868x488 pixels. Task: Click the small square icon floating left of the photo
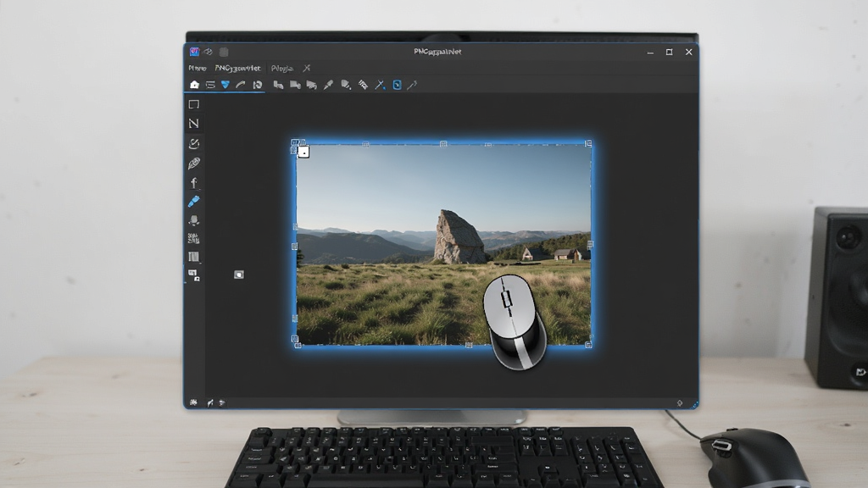[x=238, y=274]
